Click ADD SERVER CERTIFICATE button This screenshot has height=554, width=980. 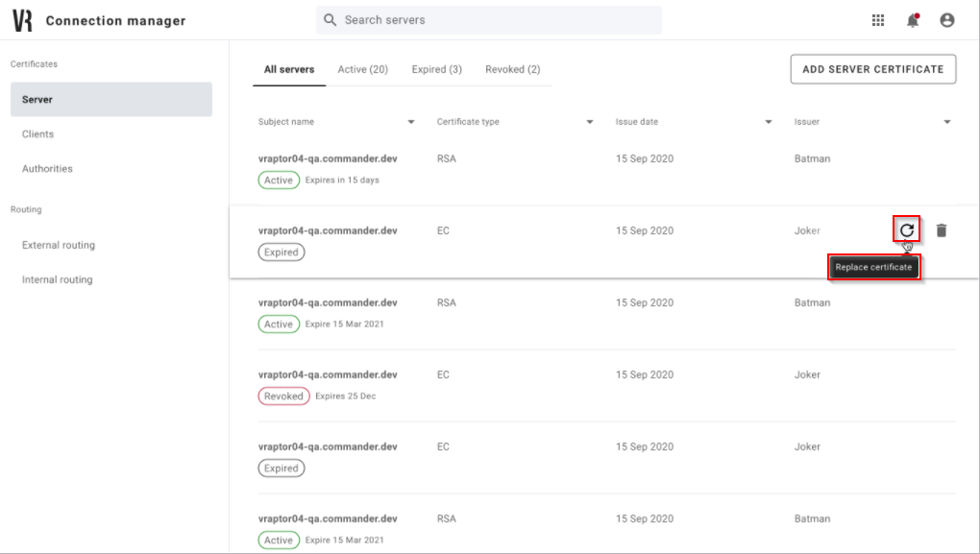click(872, 68)
